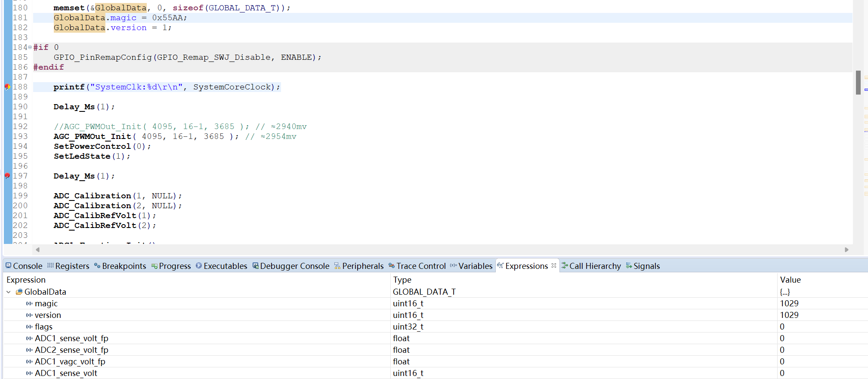Click the Executables tab icon

click(199, 265)
